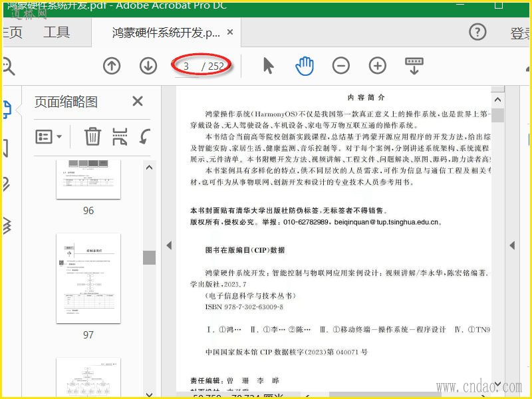Click the document vertical scrollbar handle

(497, 115)
